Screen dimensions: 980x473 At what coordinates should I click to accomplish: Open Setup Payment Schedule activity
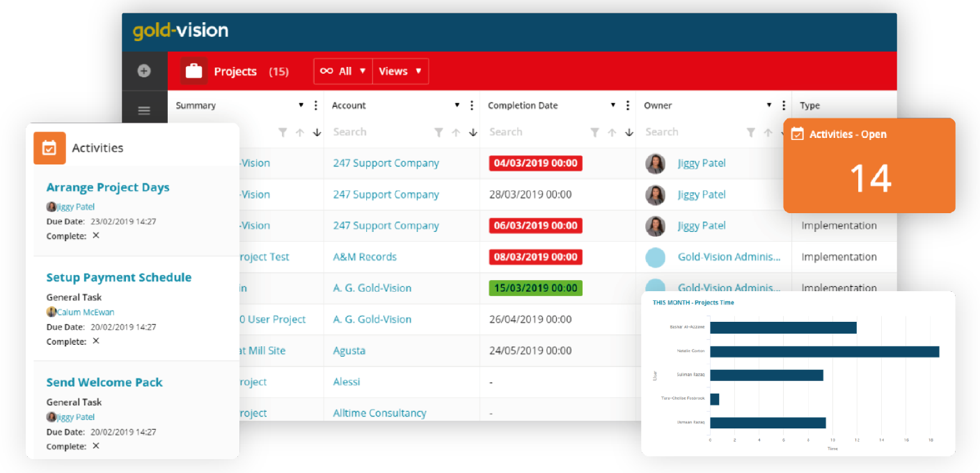click(118, 277)
